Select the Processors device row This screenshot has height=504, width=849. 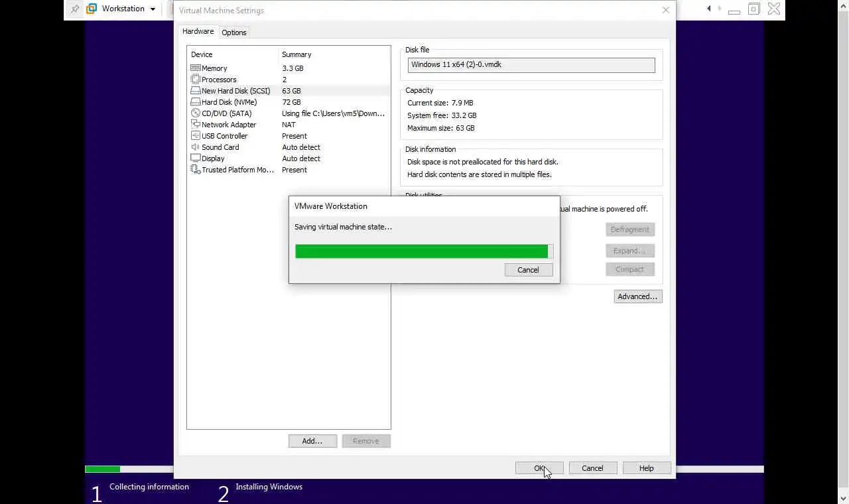coord(289,80)
